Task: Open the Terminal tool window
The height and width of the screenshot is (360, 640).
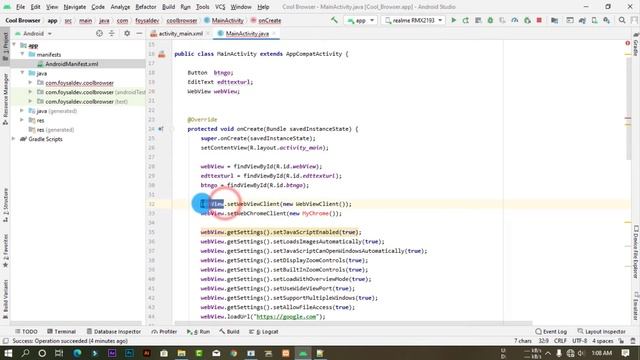Action: [61, 331]
